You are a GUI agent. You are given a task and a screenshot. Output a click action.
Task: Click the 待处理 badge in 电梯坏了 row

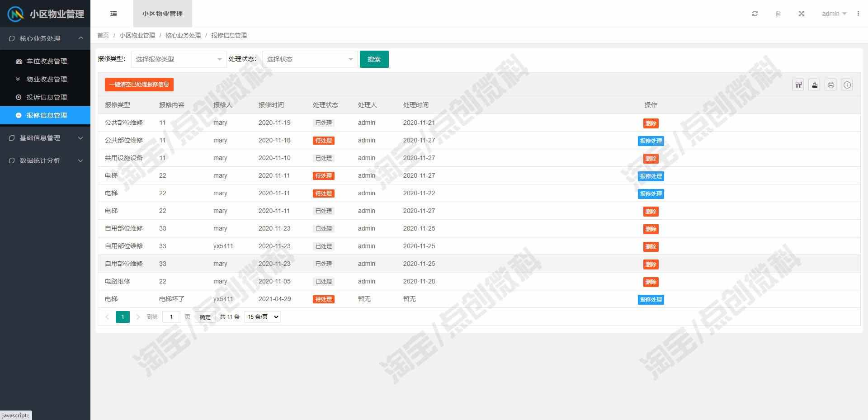pos(324,299)
